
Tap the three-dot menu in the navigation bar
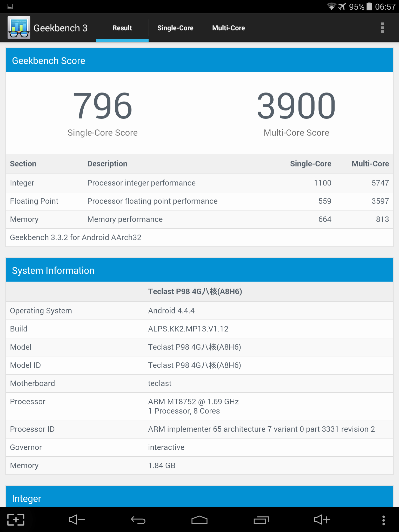[383, 520]
